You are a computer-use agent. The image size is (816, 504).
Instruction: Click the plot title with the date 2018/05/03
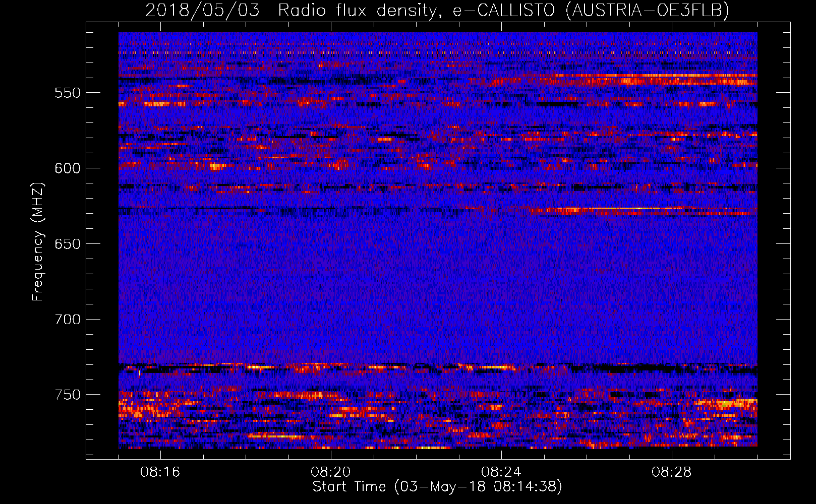437,10
